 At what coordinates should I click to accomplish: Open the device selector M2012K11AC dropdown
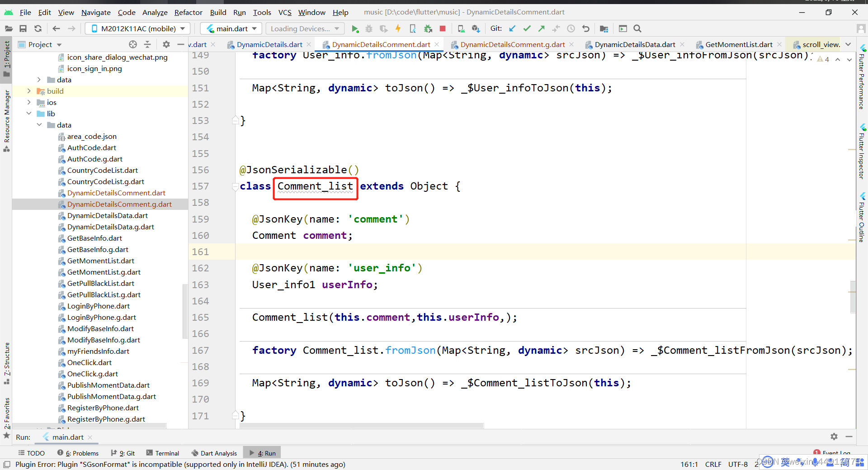click(137, 28)
